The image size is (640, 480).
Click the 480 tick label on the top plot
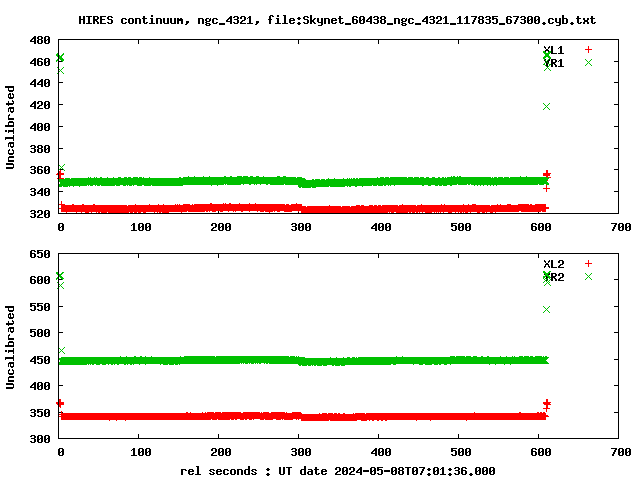(40, 40)
